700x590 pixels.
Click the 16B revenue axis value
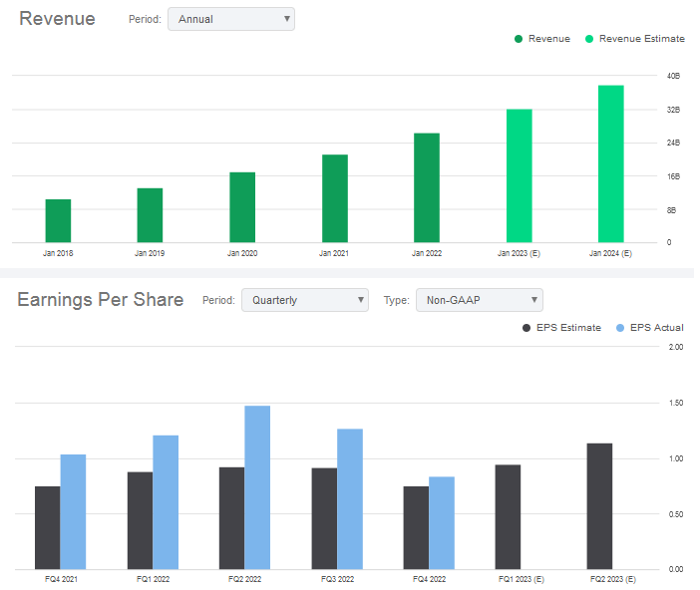tap(674, 176)
